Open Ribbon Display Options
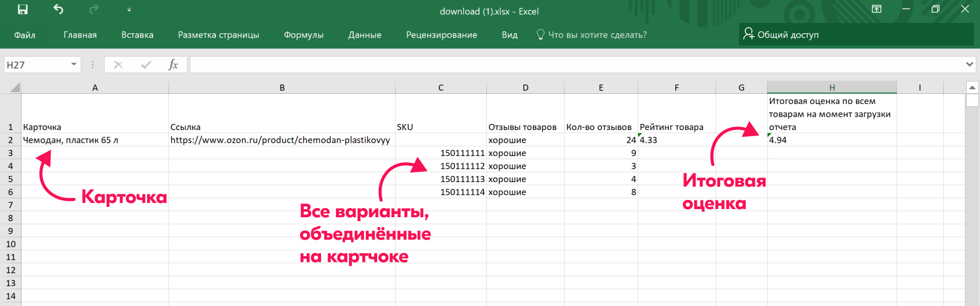 (x=876, y=9)
